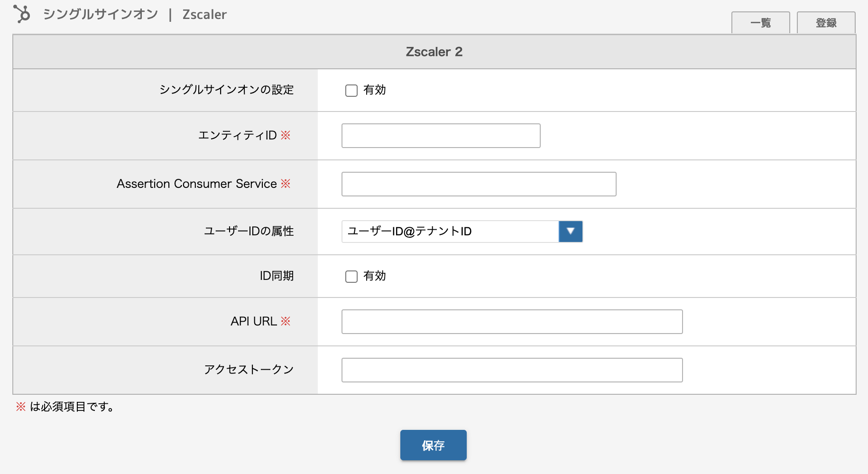Focus the エンティティID input field
The height and width of the screenshot is (474, 868).
coord(441,136)
